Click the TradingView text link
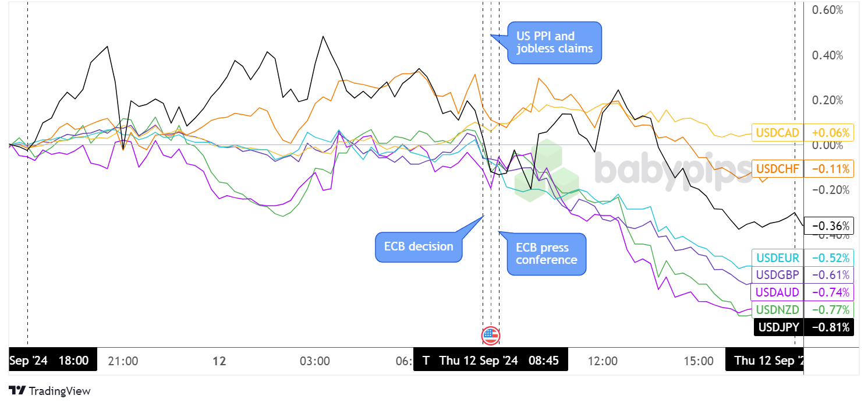The width and height of the screenshot is (868, 406). (59, 391)
